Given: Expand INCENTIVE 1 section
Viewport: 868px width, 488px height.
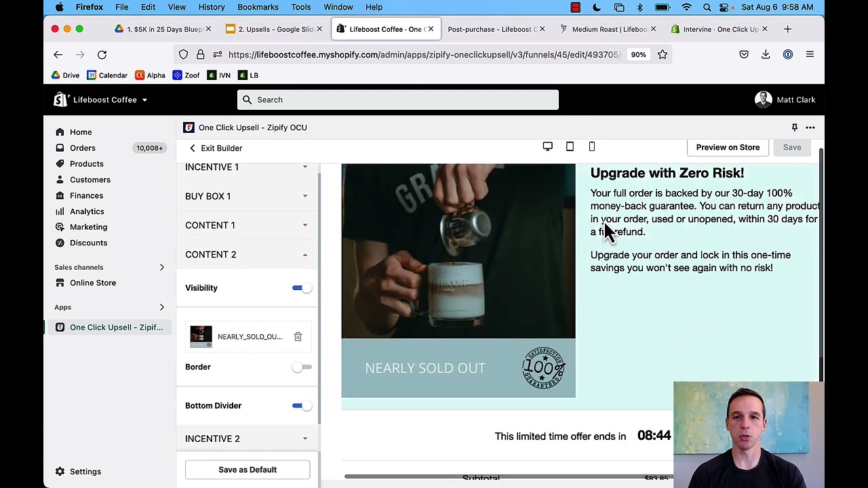Looking at the screenshot, I should pyautogui.click(x=248, y=167).
